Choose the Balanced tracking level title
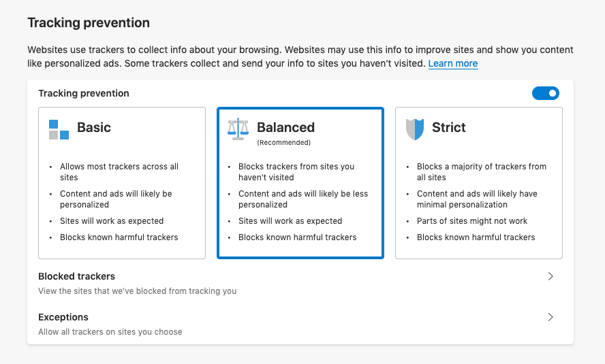Image resolution: width=605 pixels, height=364 pixels. tap(285, 127)
